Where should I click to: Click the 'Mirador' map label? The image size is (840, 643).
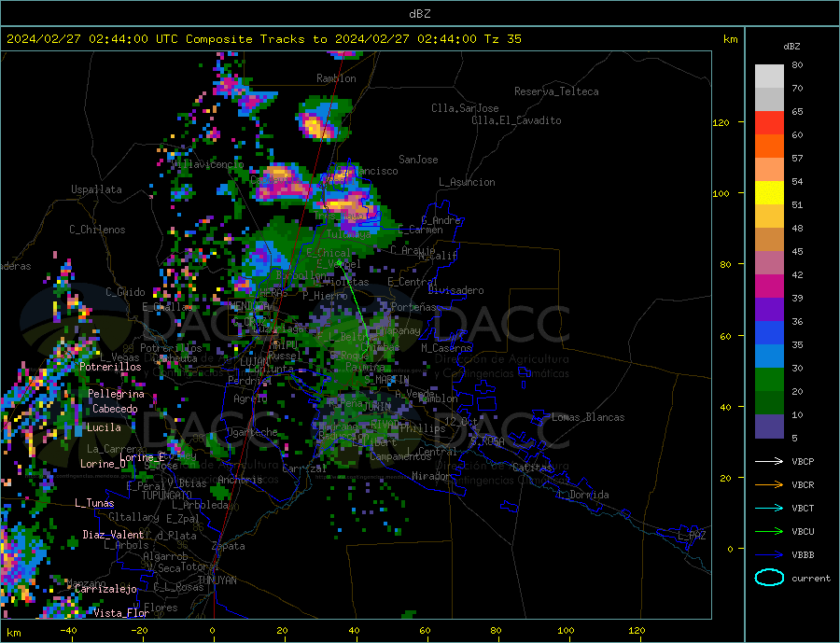coord(432,476)
